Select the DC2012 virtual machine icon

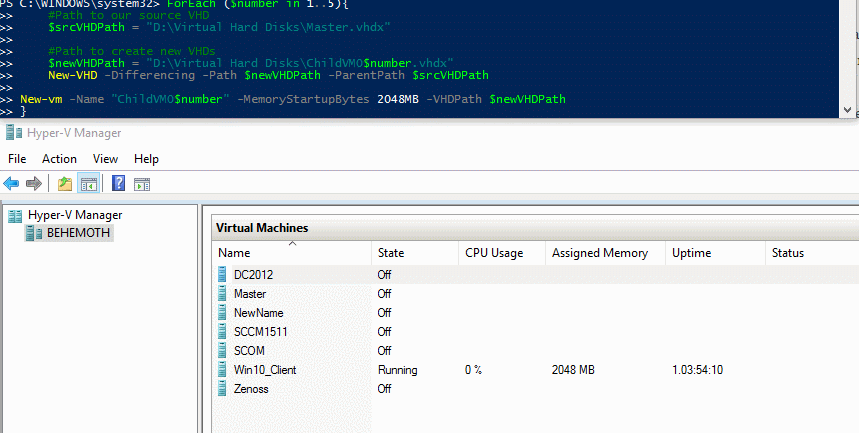223,274
